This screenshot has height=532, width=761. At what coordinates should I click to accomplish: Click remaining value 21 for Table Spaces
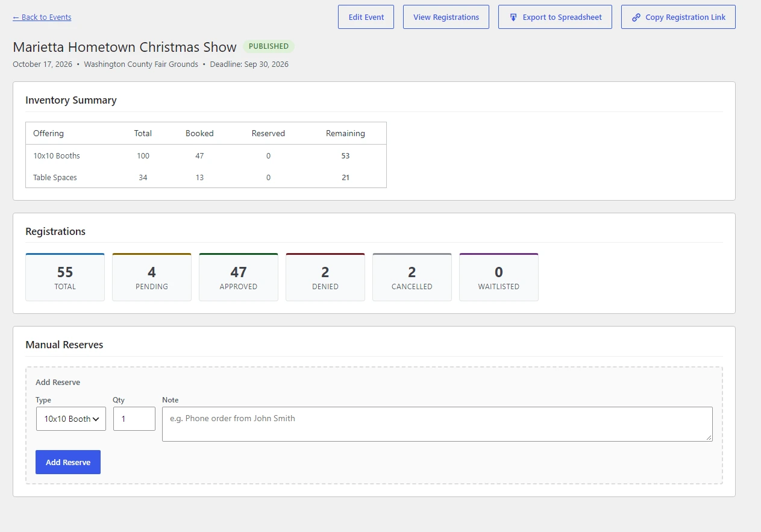345,177
